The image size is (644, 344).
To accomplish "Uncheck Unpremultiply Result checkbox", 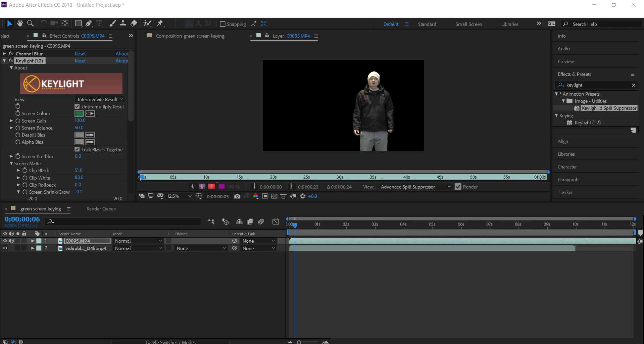I will point(77,106).
